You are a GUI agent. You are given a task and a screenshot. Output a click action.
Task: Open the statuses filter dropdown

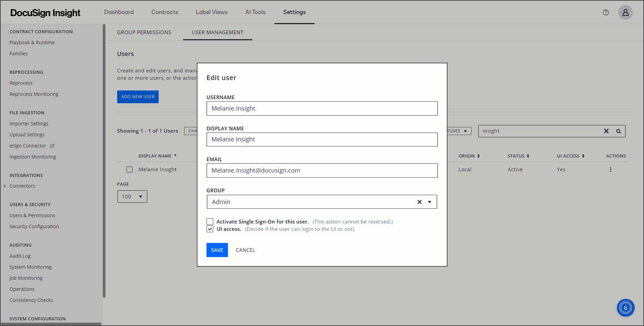point(459,131)
